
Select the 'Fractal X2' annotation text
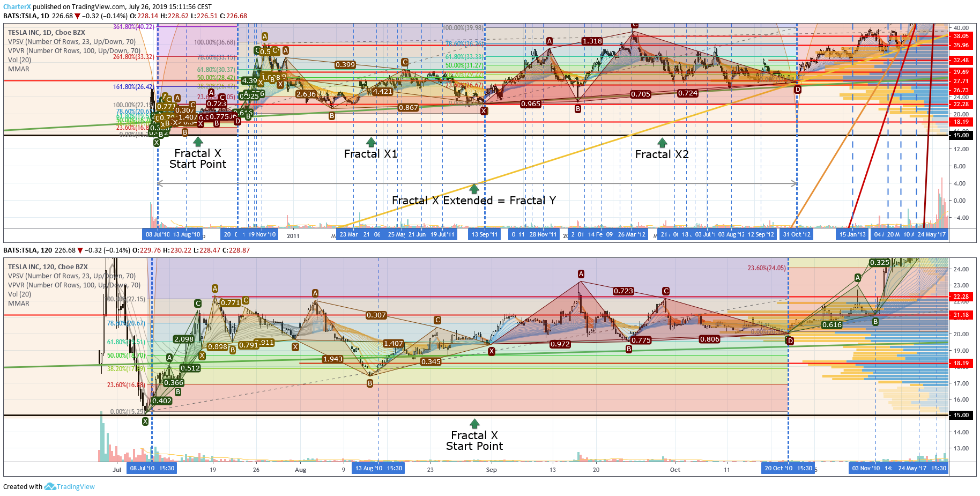pos(662,154)
